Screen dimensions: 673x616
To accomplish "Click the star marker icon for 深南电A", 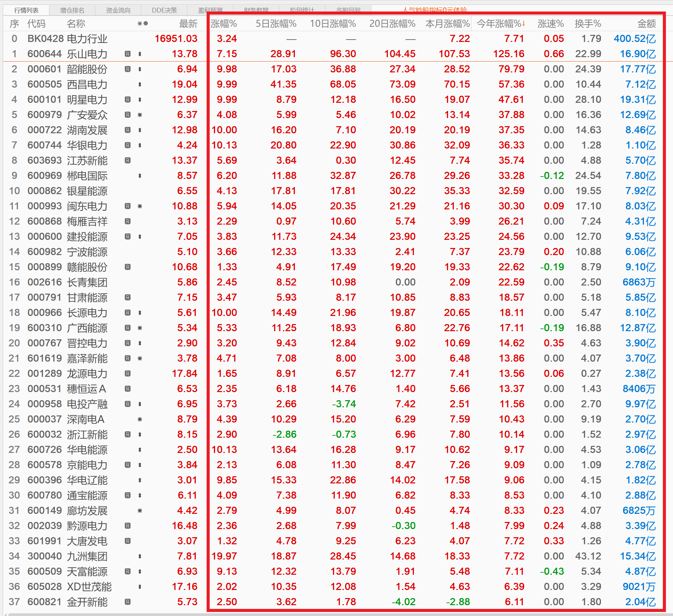I will click(x=140, y=419).
